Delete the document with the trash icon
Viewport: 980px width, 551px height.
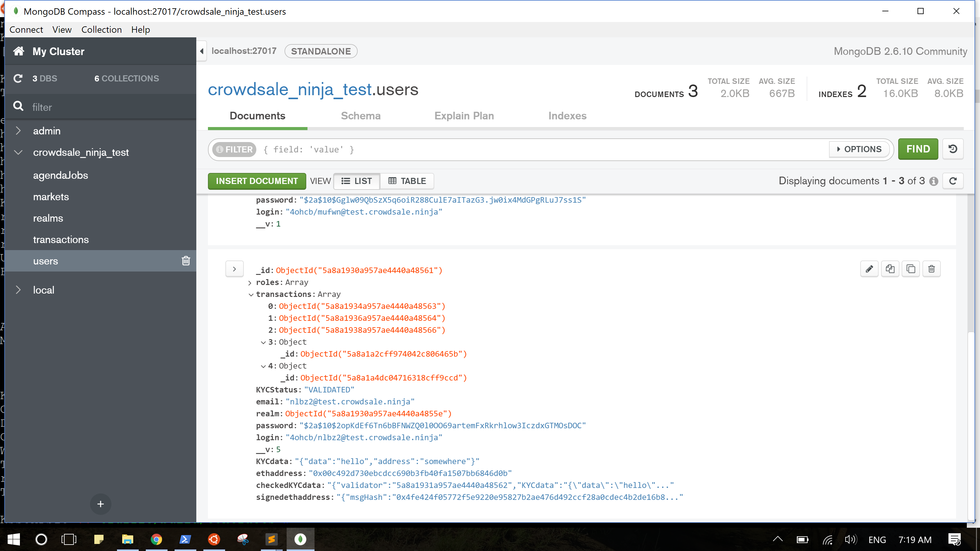tap(932, 268)
